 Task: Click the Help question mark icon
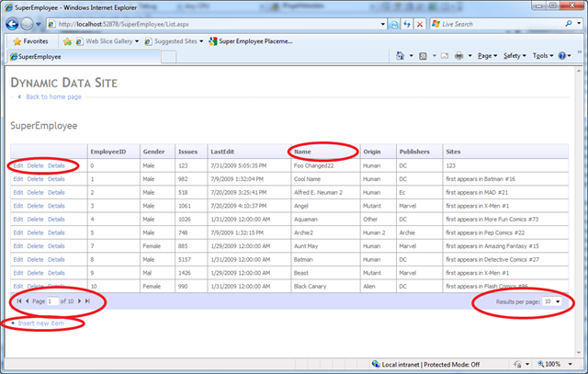tap(562, 56)
